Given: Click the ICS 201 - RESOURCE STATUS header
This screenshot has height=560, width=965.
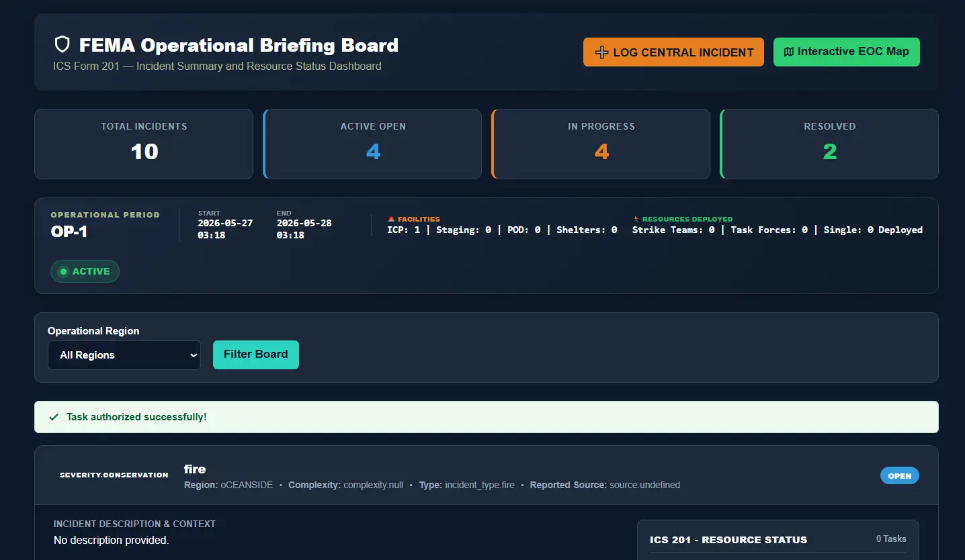Looking at the screenshot, I should point(728,539).
